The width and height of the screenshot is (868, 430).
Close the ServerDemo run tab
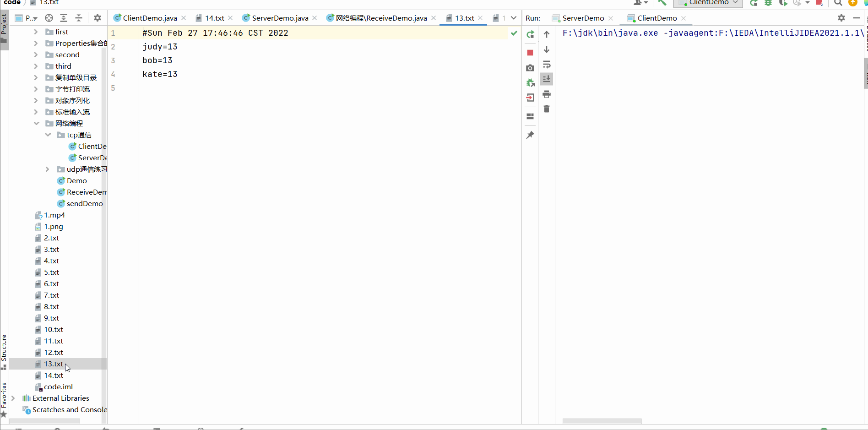tap(611, 18)
